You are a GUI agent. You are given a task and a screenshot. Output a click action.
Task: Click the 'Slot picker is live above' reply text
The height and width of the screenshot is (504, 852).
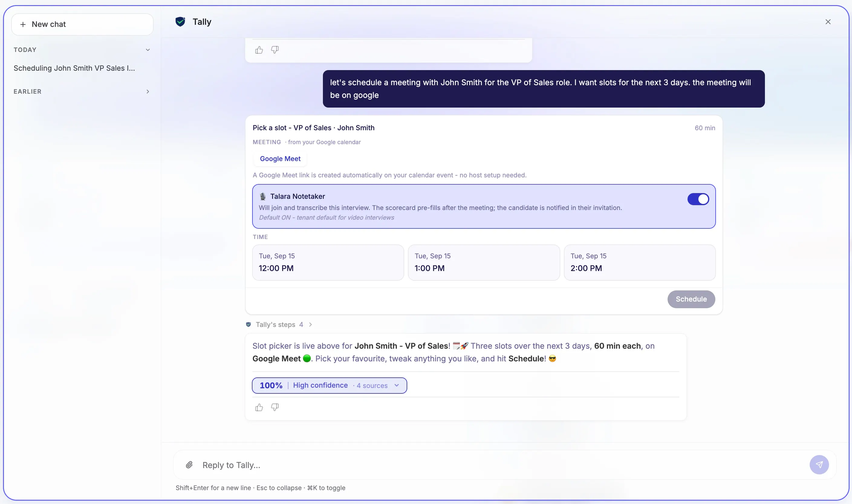pyautogui.click(x=453, y=352)
